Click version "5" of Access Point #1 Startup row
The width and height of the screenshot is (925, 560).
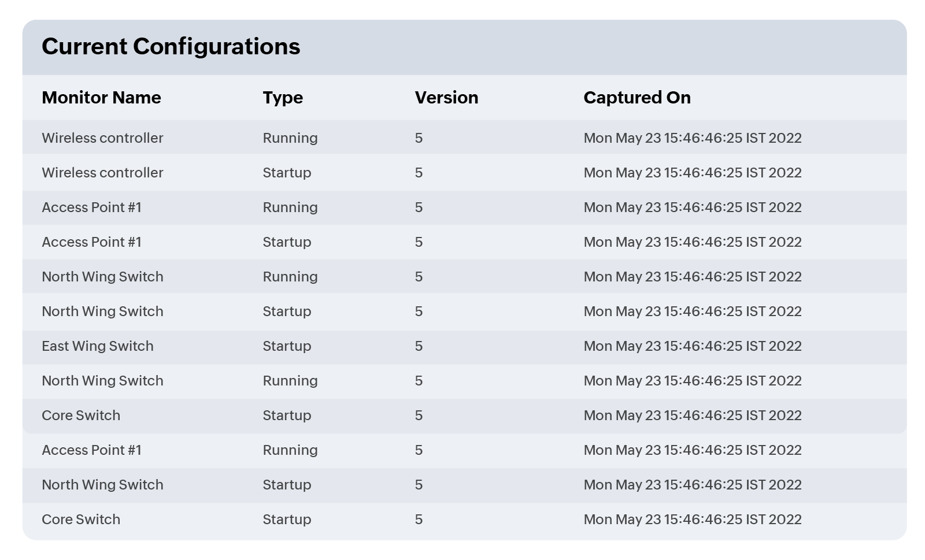pyautogui.click(x=419, y=242)
